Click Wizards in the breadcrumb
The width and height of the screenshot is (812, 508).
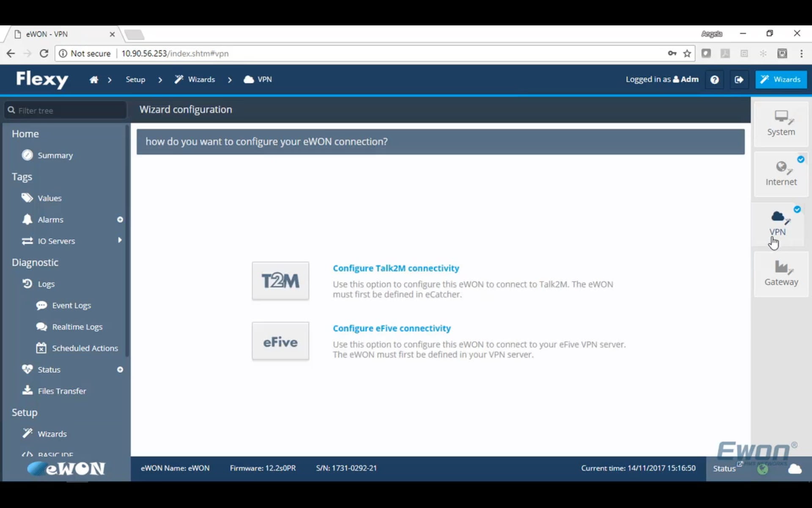click(195, 80)
